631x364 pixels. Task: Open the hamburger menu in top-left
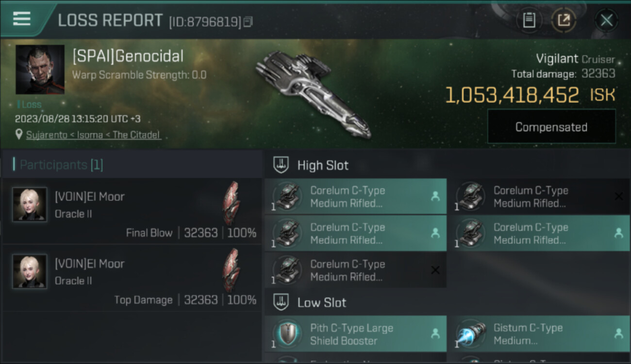click(21, 19)
